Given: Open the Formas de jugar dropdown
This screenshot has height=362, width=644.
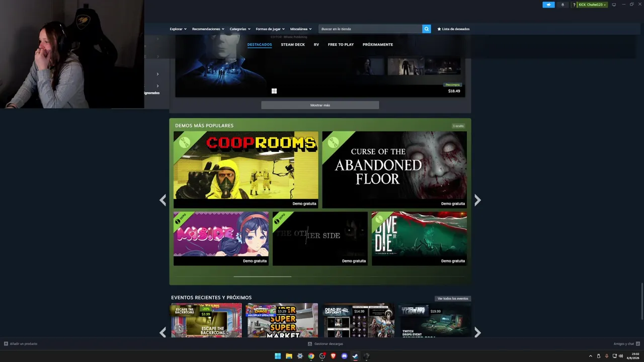Looking at the screenshot, I should 270,29.
